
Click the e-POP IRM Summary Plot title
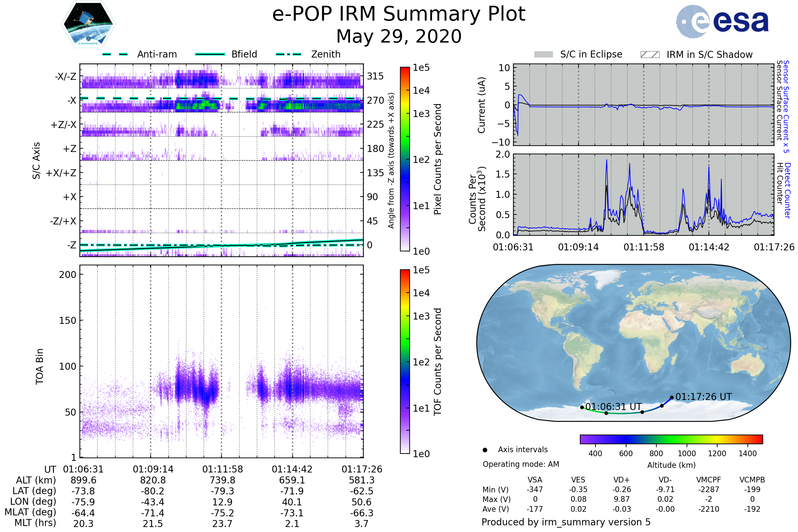[399, 14]
